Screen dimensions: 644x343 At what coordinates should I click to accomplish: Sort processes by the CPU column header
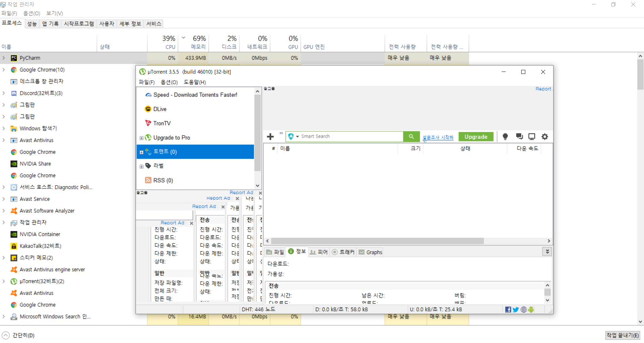(163, 43)
